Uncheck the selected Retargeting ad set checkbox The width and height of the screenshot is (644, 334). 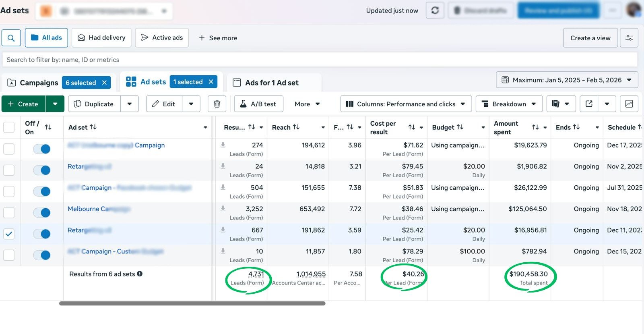pos(9,234)
